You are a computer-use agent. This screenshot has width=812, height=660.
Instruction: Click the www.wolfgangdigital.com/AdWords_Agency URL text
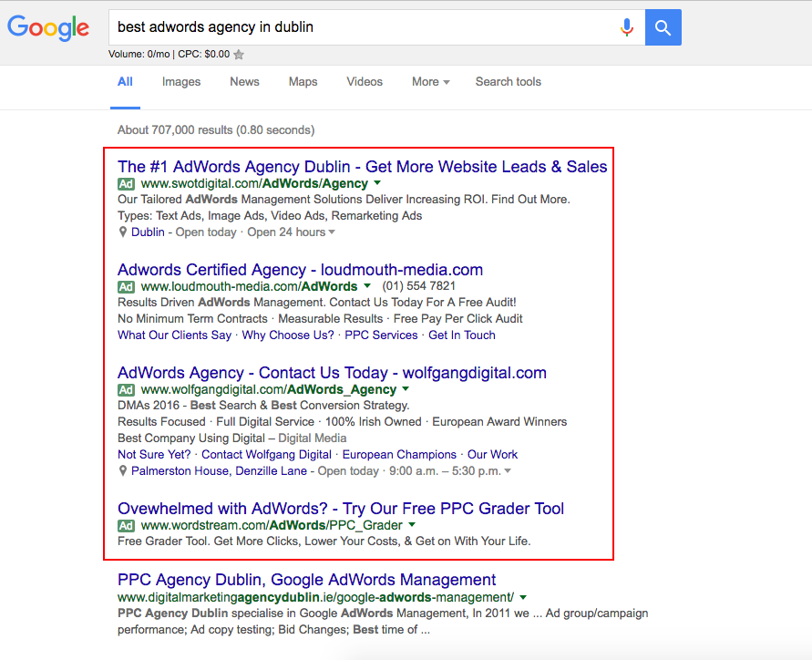(268, 389)
